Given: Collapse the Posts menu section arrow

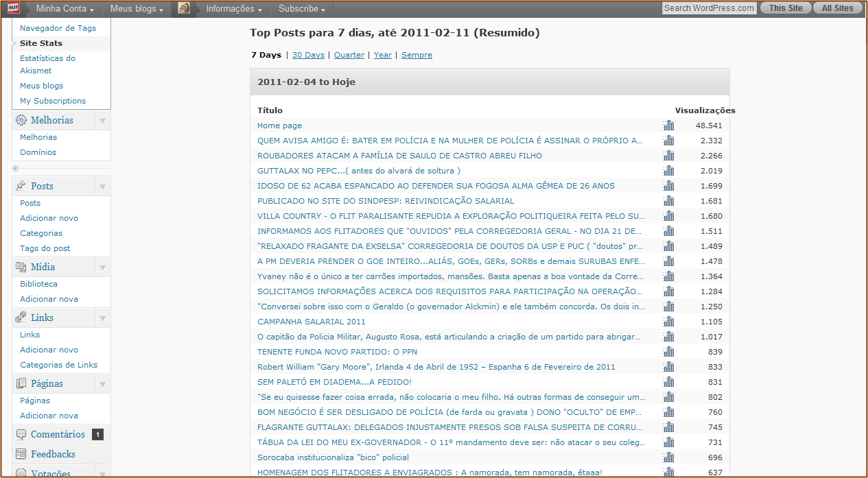Looking at the screenshot, I should point(102,187).
